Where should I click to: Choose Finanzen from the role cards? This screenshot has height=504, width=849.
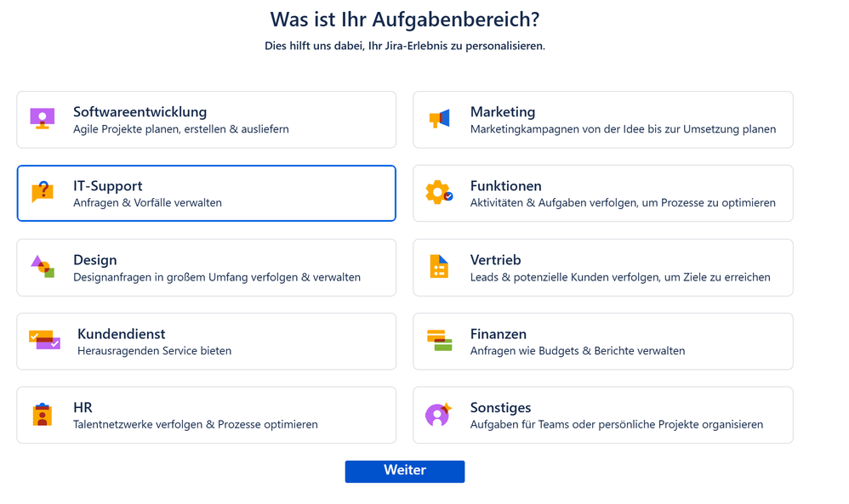coord(602,341)
